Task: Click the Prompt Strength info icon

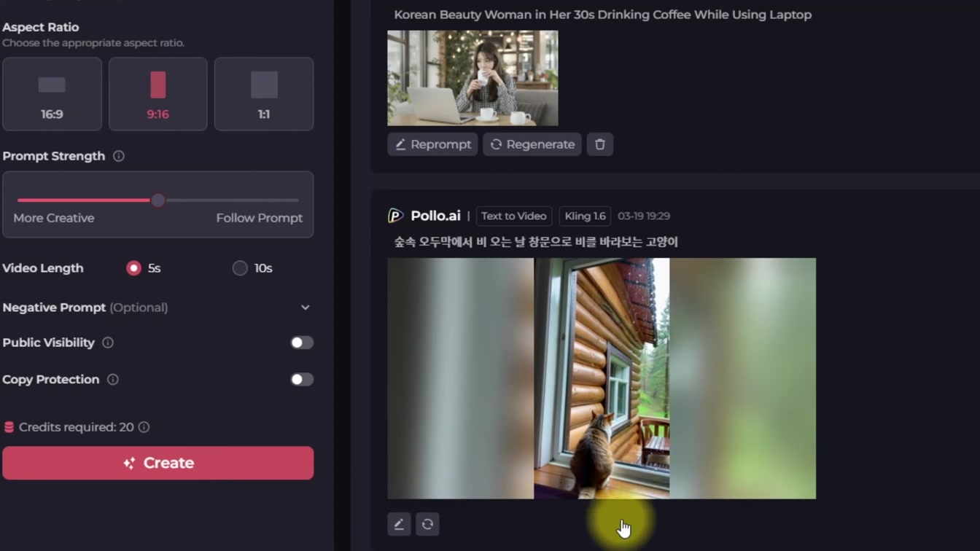Action: click(x=119, y=156)
